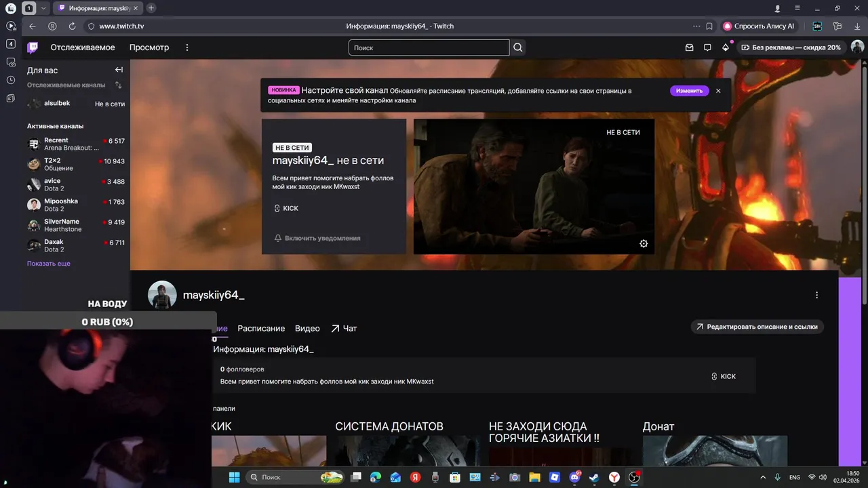This screenshot has width=868, height=488.
Task: Open browser history clock icon in side panel
Action: [10, 80]
